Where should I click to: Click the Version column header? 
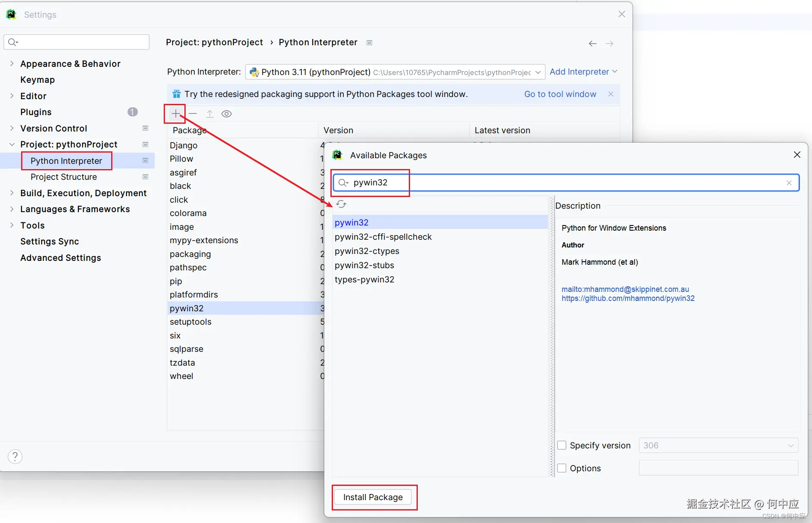pos(394,130)
